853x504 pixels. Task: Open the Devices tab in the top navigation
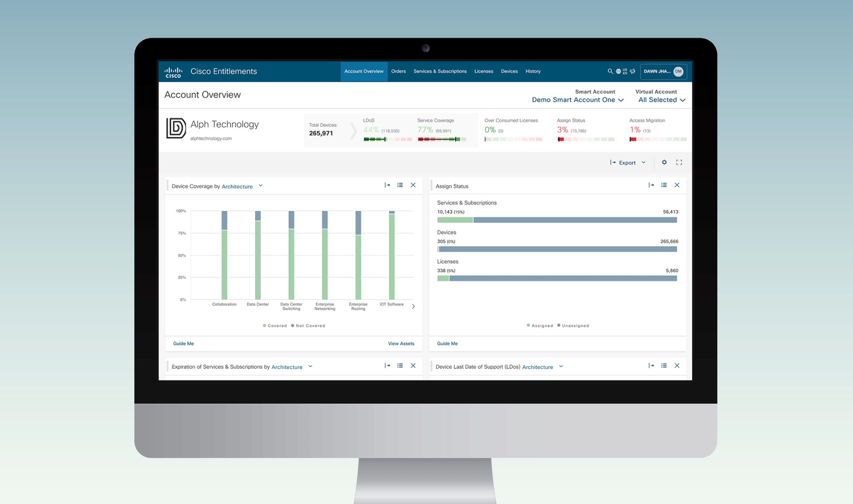tap(509, 71)
